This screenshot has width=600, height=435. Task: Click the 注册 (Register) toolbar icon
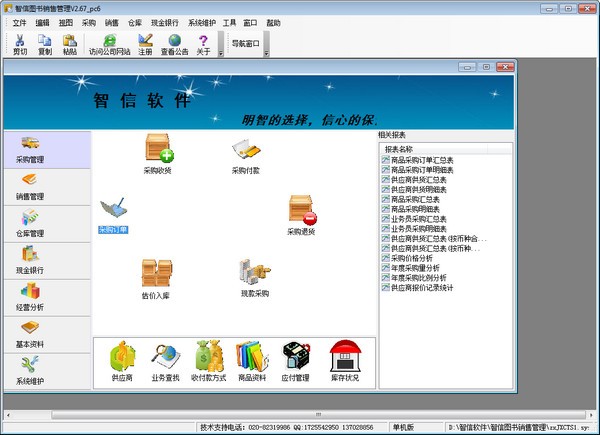pyautogui.click(x=145, y=44)
